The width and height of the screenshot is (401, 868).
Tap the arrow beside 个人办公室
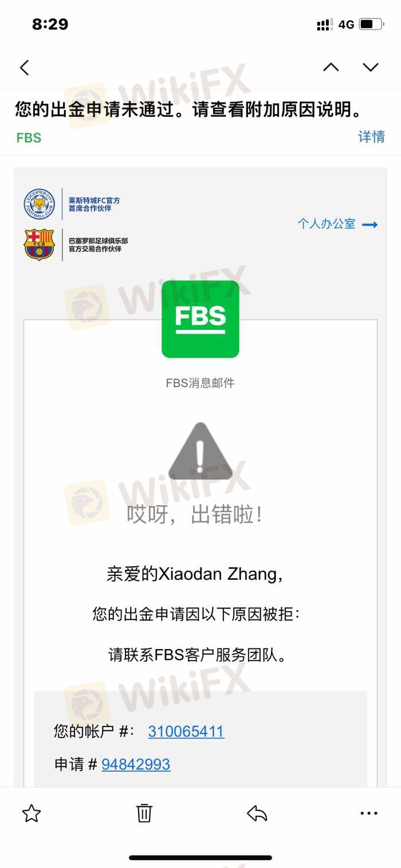coord(370,225)
